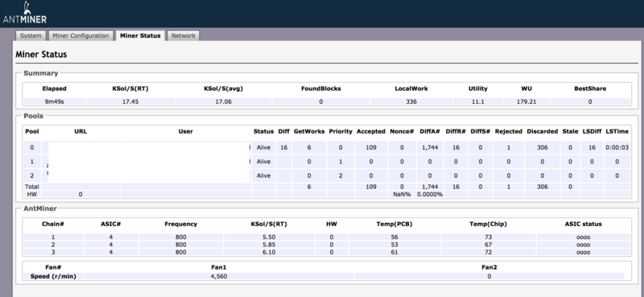644x297 pixels.
Task: Click chain 3 KSol/S value 6.10
Action: (269, 252)
